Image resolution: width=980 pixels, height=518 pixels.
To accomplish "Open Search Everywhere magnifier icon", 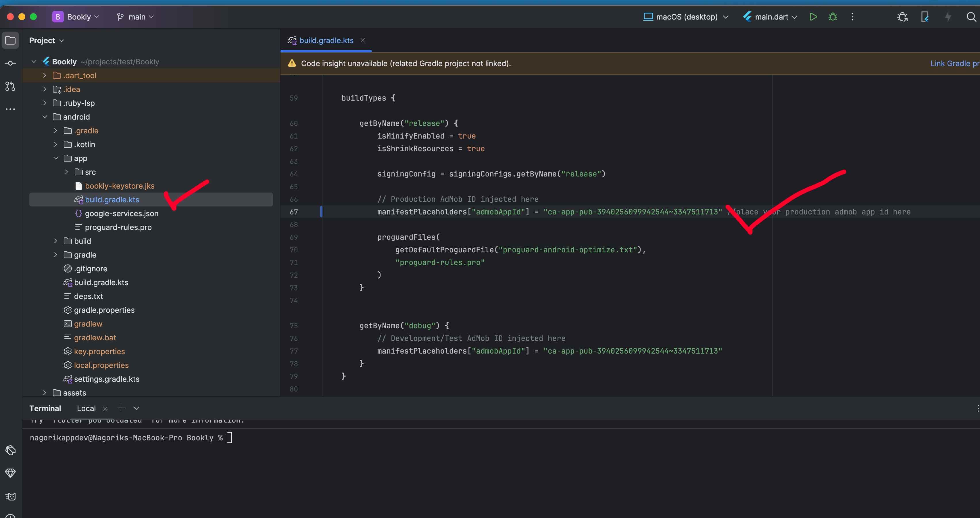I will pos(971,17).
